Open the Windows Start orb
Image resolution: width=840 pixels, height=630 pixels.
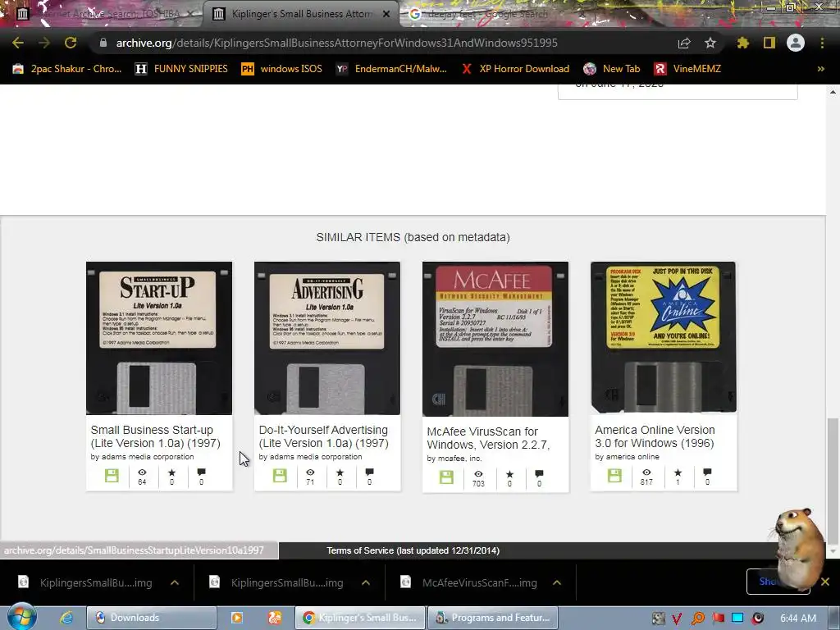click(21, 617)
